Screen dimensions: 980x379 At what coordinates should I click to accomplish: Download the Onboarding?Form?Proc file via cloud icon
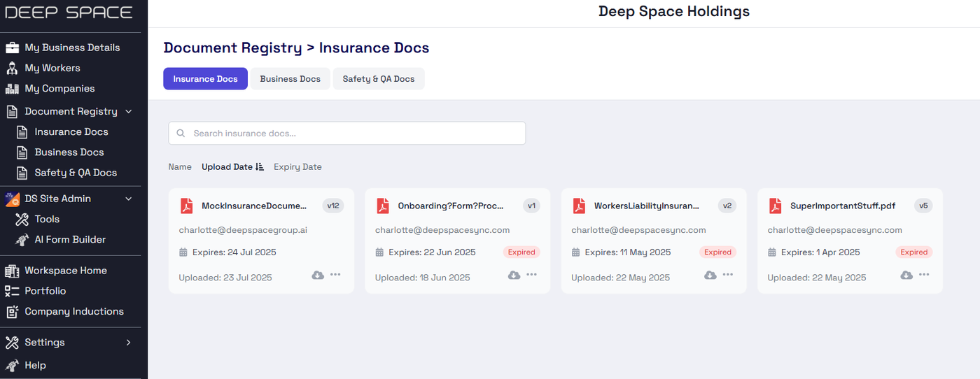tap(514, 275)
